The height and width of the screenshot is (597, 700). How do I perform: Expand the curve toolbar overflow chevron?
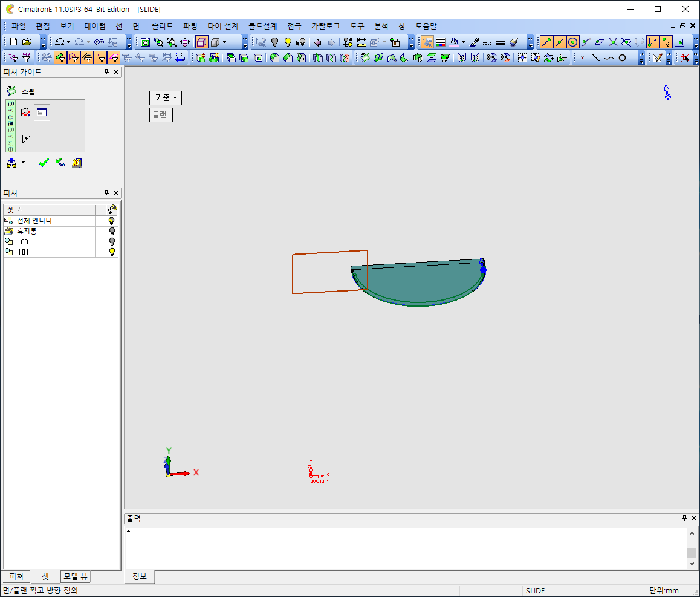pos(641,57)
